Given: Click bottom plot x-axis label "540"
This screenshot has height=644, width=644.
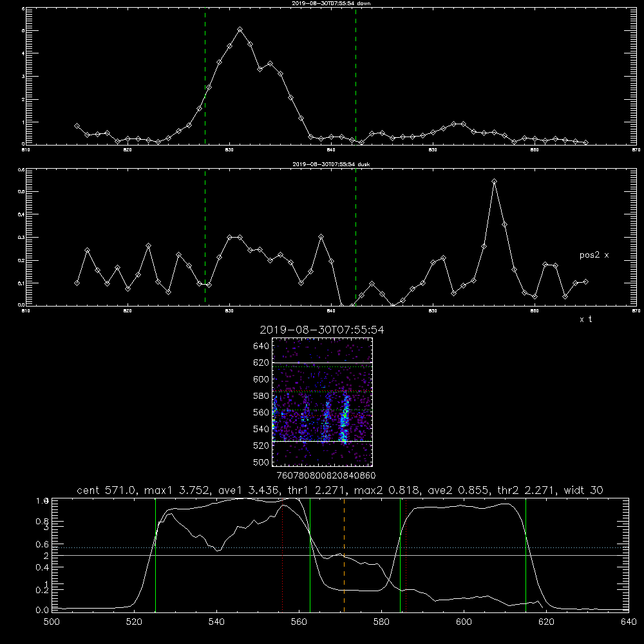Looking at the screenshot, I should coord(216,622).
